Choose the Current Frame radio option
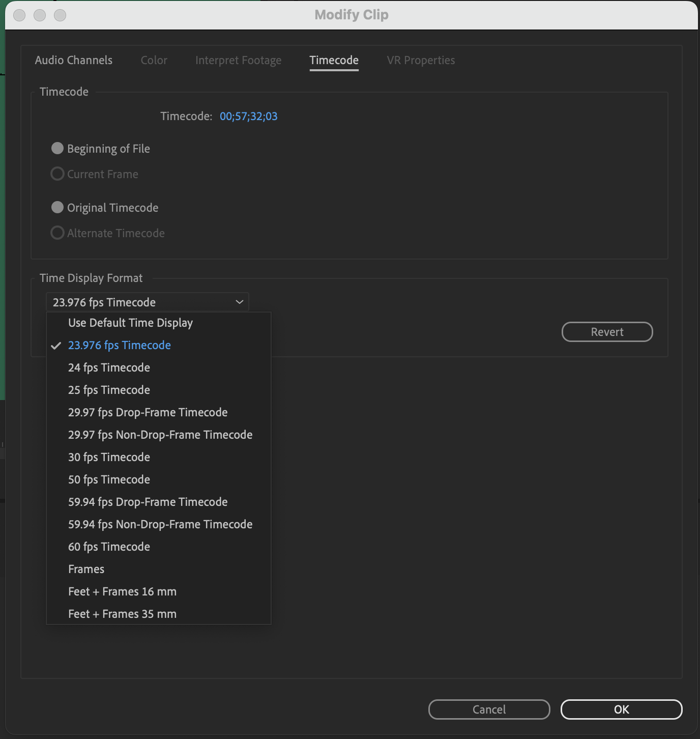This screenshot has height=739, width=700. pyautogui.click(x=57, y=174)
